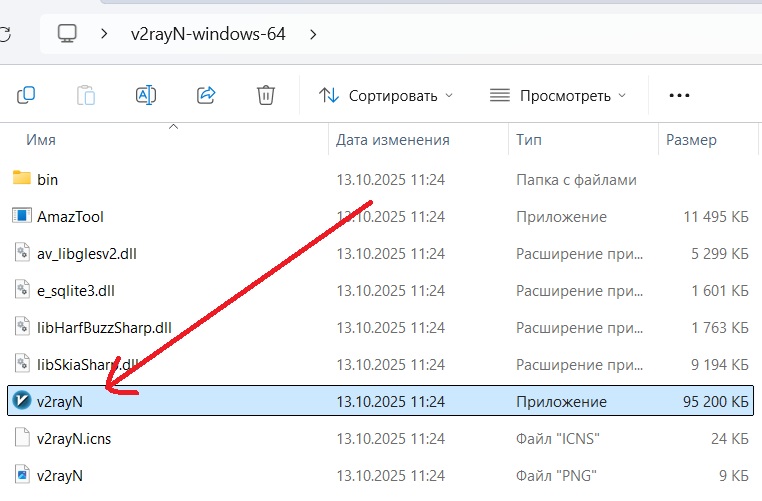The width and height of the screenshot is (762, 501).
Task: Click the Copy icon in toolbar
Action: tap(27, 95)
